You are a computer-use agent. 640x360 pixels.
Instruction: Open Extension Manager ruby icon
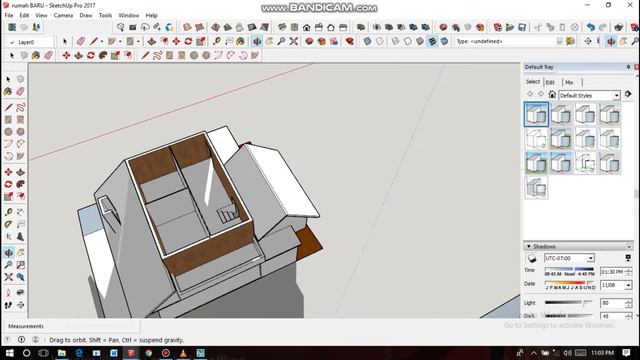click(349, 41)
